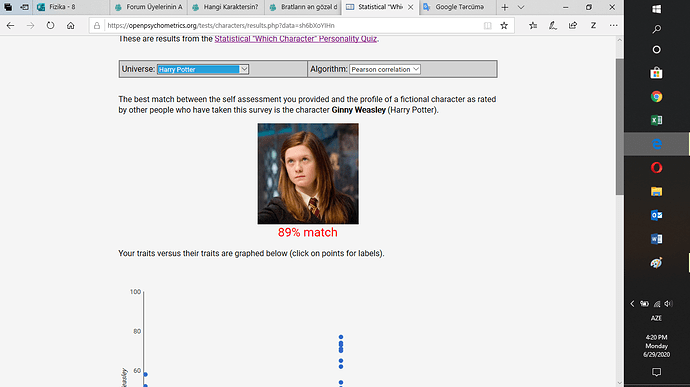Open the Algorithm Pearson correlation dropdown

pos(385,69)
